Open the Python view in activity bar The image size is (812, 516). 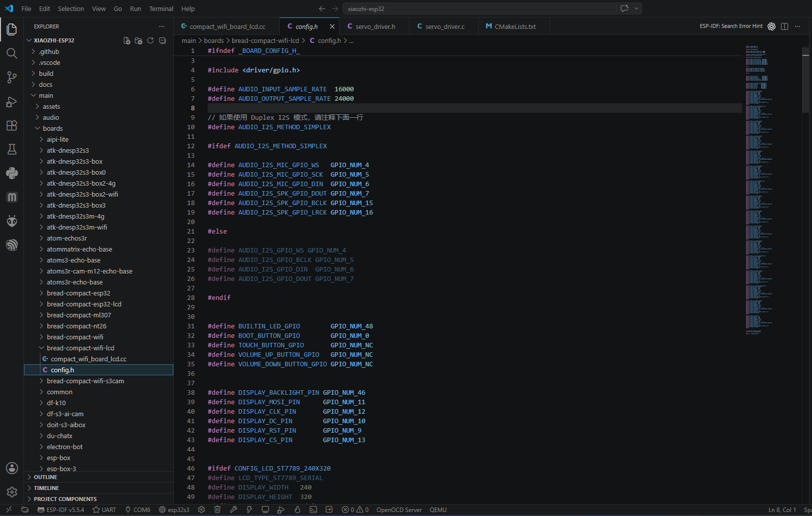pyautogui.click(x=12, y=173)
